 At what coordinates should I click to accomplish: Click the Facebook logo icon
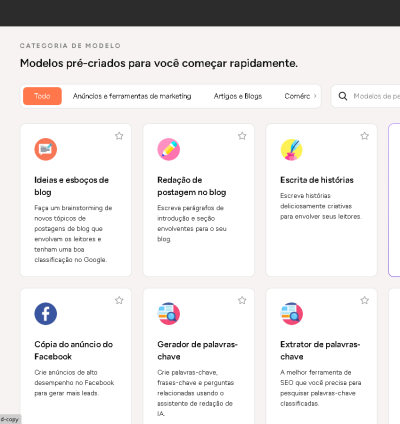coord(46,314)
